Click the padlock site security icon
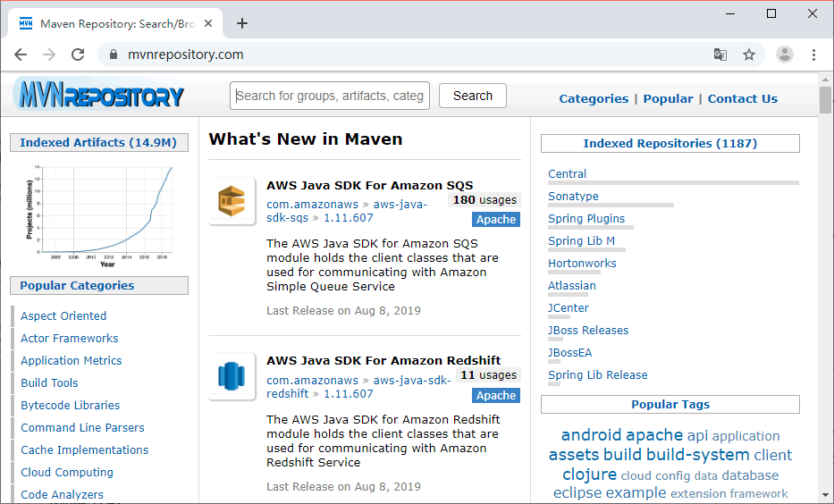Screen dimensions: 834x504 point(113,55)
